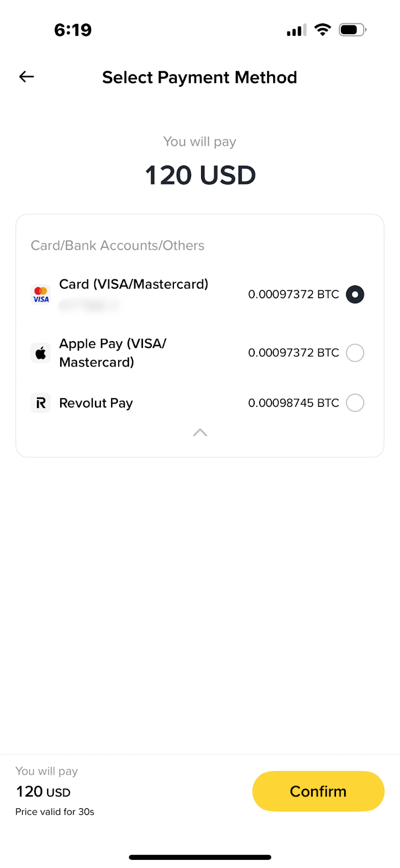Image resolution: width=400 pixels, height=868 pixels.
Task: Tap the blurred card number text
Action: (89, 306)
